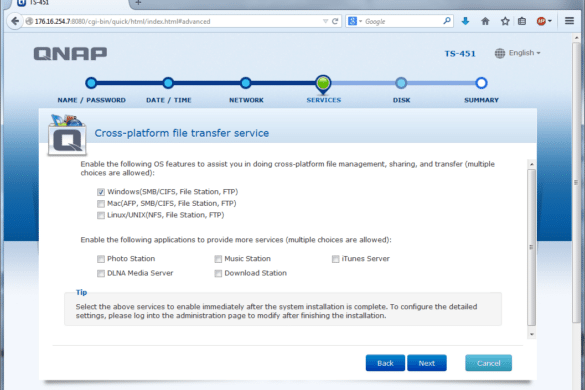Viewport: 585px width, 390px height.
Task: Open the Google search engine selector
Action: tap(355, 21)
